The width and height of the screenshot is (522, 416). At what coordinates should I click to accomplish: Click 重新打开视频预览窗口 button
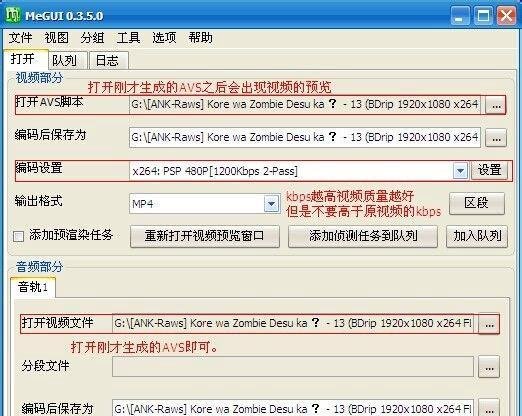205,236
